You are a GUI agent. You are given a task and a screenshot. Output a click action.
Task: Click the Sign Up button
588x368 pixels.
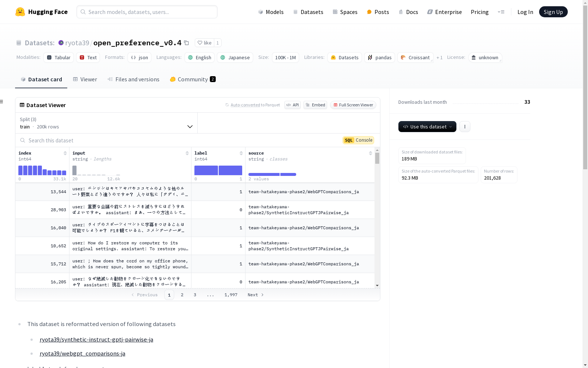point(553,12)
